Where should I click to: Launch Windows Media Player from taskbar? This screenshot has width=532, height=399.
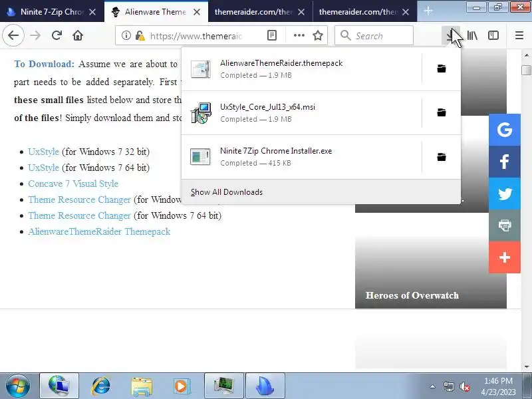pos(182,386)
